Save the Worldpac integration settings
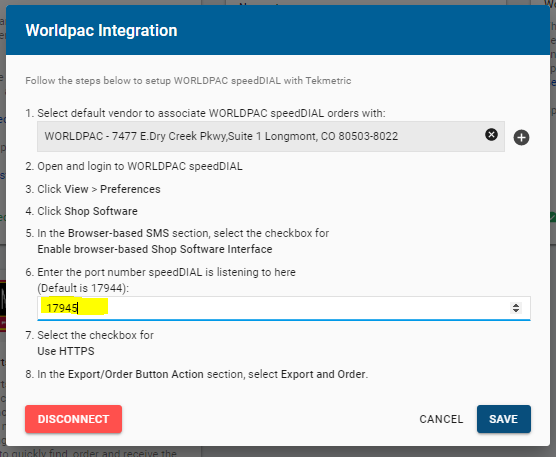This screenshot has width=556, height=457. point(504,419)
